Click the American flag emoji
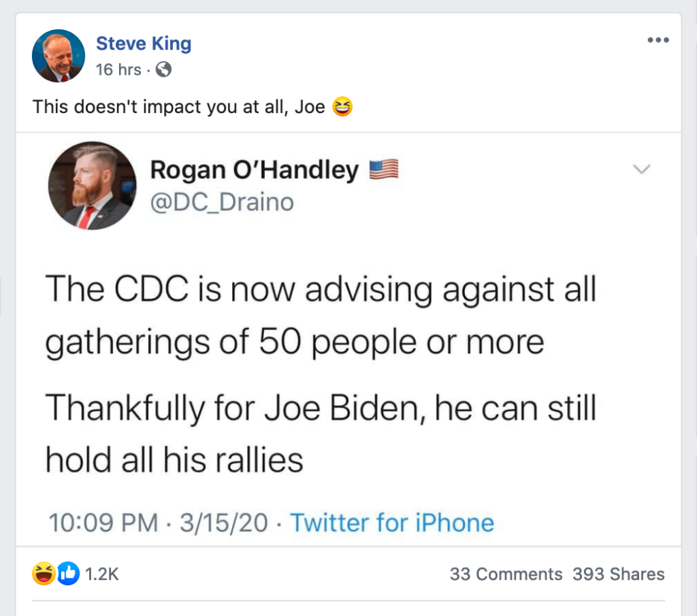This screenshot has height=616, width=697. [x=383, y=170]
